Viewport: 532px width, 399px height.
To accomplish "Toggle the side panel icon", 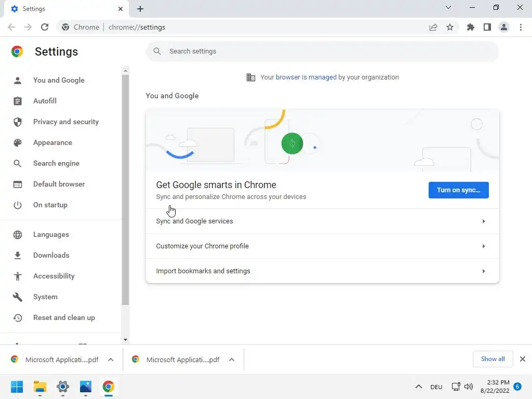I will [487, 27].
